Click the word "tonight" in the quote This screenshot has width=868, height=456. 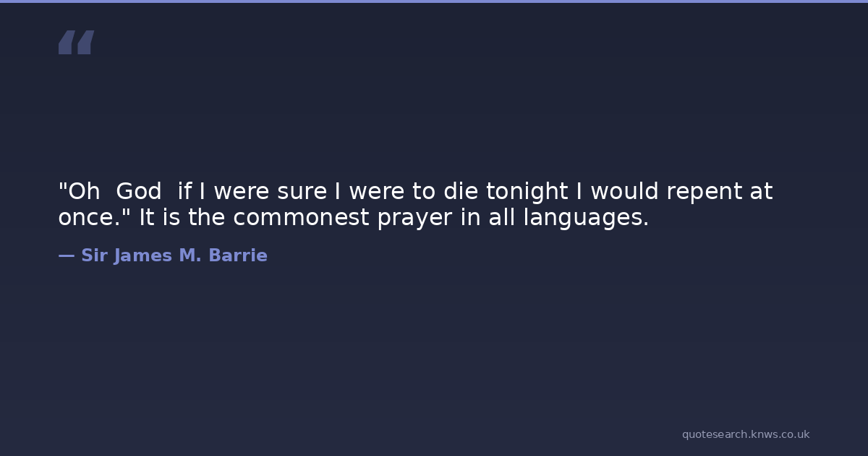click(527, 192)
